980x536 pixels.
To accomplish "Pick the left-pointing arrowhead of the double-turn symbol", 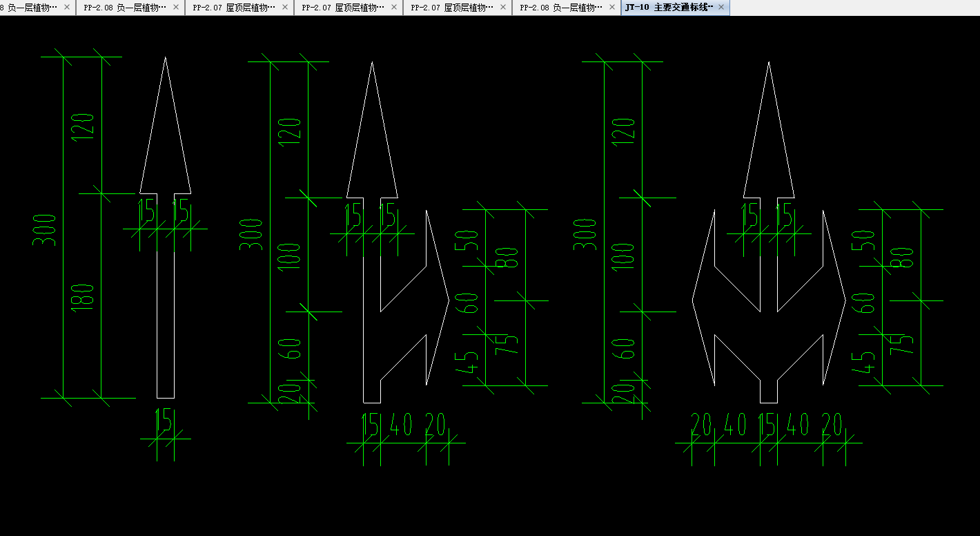I will [x=703, y=298].
